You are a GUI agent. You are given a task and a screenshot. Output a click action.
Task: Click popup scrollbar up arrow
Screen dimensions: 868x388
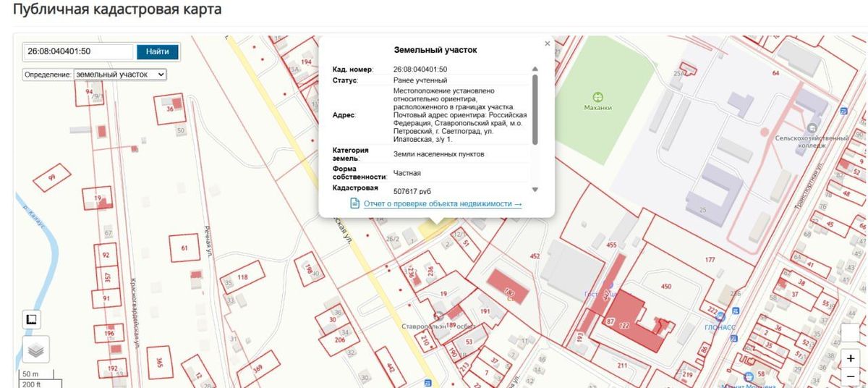535,69
